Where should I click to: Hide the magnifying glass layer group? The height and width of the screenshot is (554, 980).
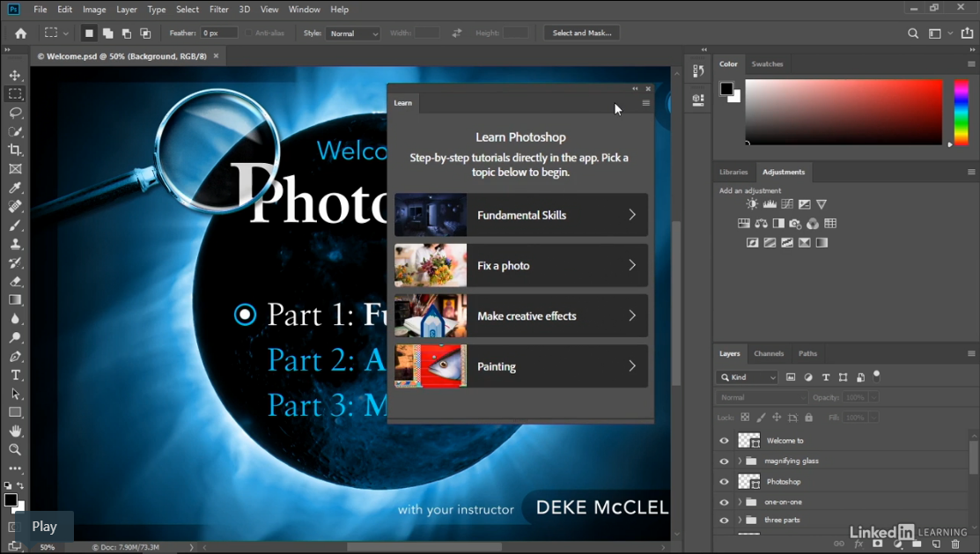click(x=725, y=462)
